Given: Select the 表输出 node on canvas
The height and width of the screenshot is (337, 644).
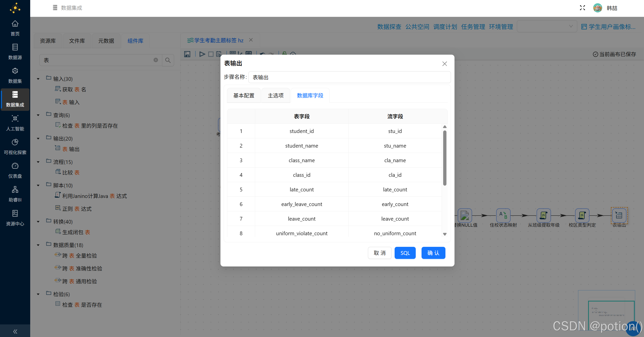Looking at the screenshot, I should click(x=619, y=215).
